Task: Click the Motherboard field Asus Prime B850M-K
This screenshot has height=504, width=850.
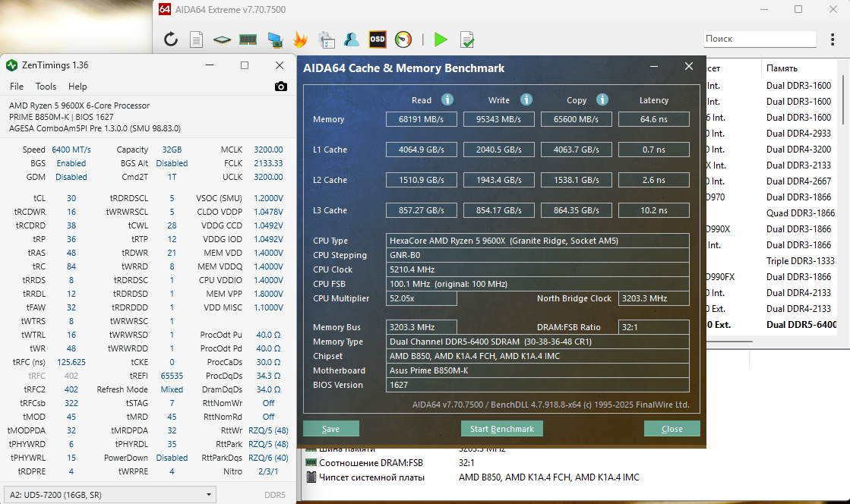Action: tap(537, 370)
